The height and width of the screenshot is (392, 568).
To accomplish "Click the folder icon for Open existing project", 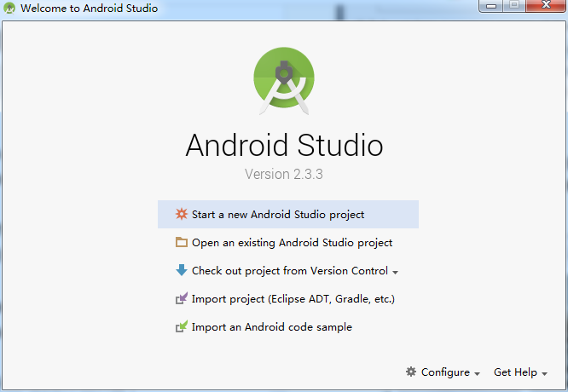I will [x=182, y=242].
